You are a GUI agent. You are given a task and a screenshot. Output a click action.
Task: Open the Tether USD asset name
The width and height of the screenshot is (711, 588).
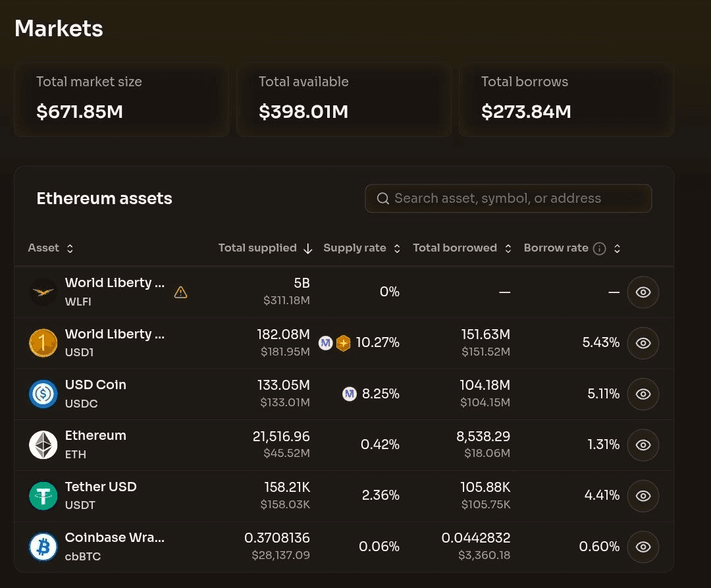101,487
